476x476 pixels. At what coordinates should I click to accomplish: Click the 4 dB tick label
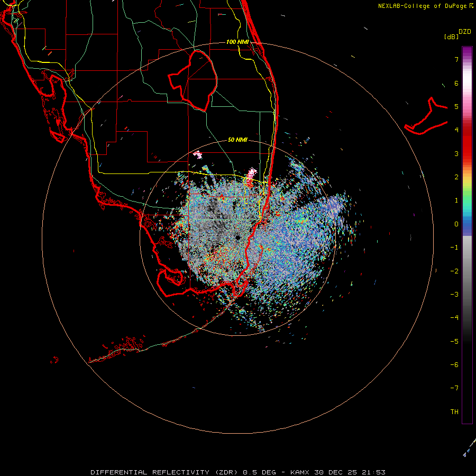click(x=456, y=130)
